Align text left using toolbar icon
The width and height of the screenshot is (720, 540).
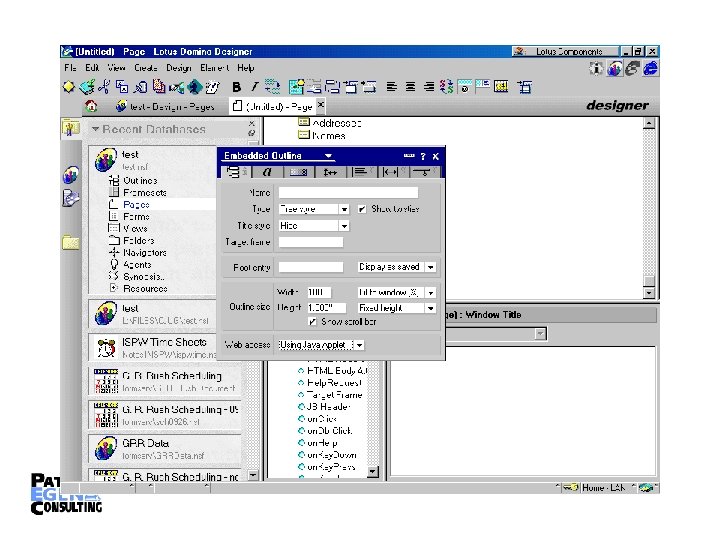pyautogui.click(x=392, y=86)
